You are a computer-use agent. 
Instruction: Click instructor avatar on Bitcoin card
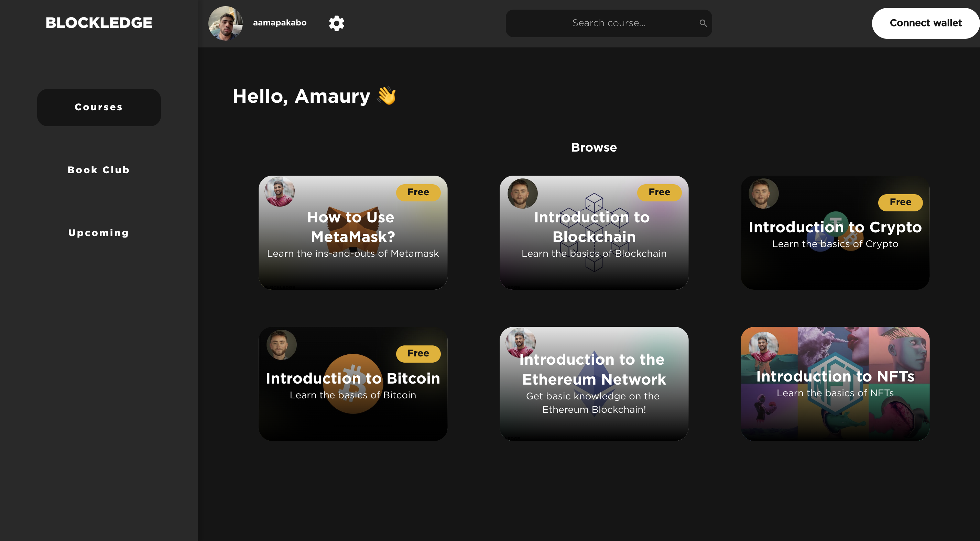[x=281, y=344]
